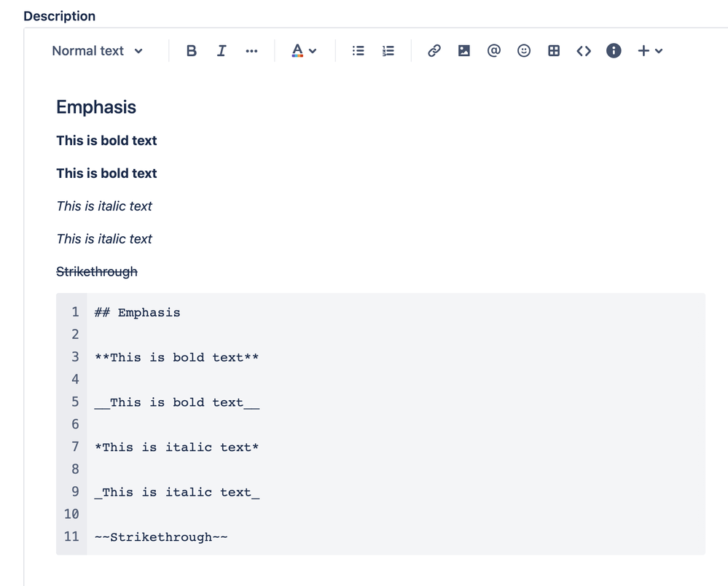Click code line '~~Strikethrough~~'

pyautogui.click(x=161, y=537)
